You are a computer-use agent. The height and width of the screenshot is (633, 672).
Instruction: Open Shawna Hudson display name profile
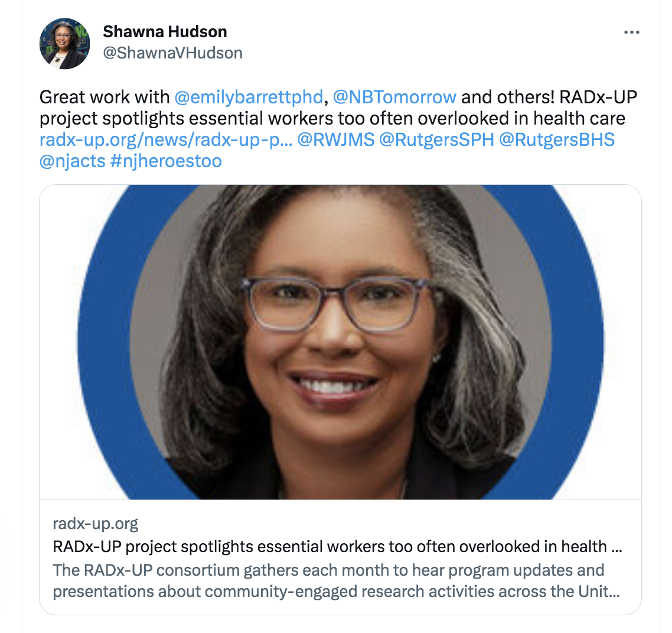pyautogui.click(x=165, y=32)
